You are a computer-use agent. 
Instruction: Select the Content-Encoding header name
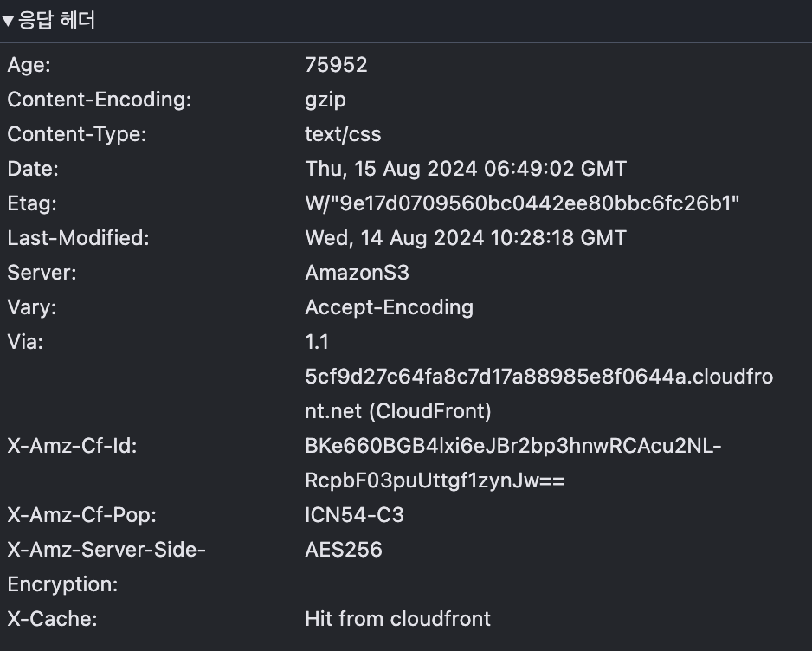pos(100,100)
